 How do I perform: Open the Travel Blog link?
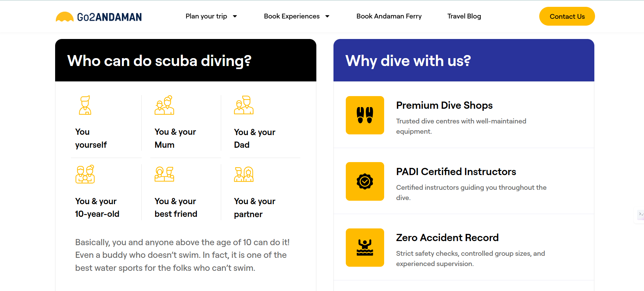[x=464, y=16]
